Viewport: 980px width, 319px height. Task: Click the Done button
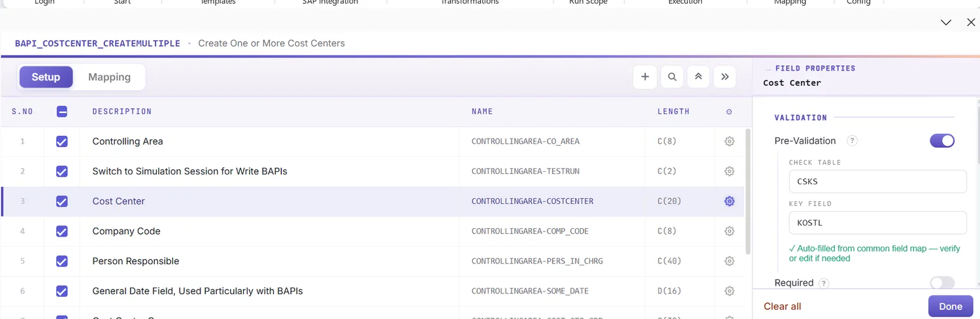point(951,306)
